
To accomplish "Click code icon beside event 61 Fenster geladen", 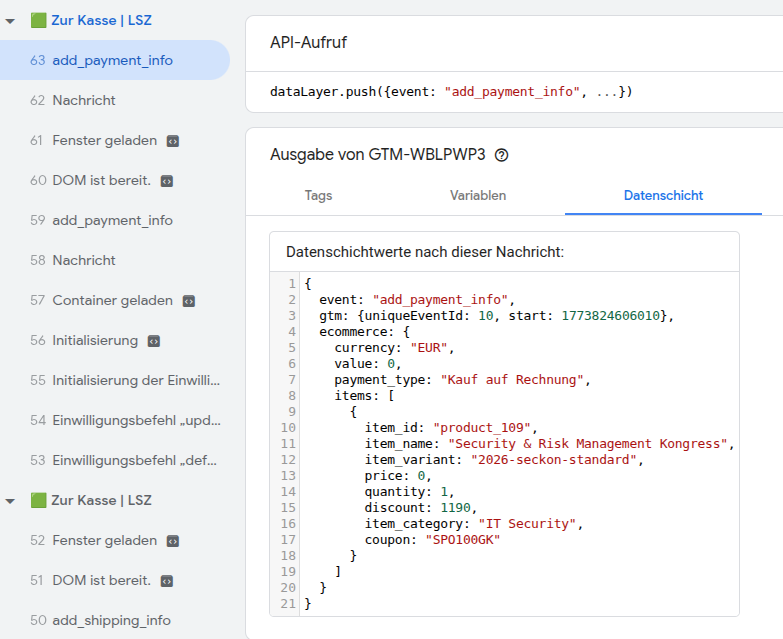I will [x=173, y=141].
